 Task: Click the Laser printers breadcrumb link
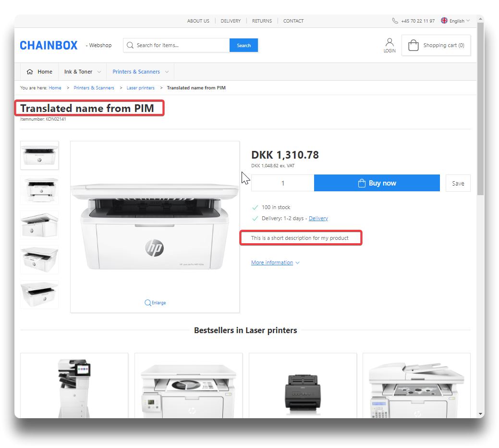140,88
